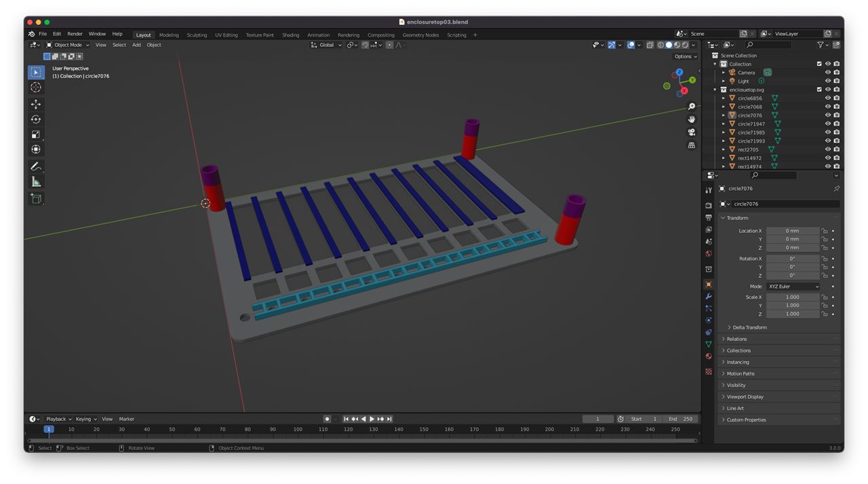Activate the Move tool

[36, 105]
